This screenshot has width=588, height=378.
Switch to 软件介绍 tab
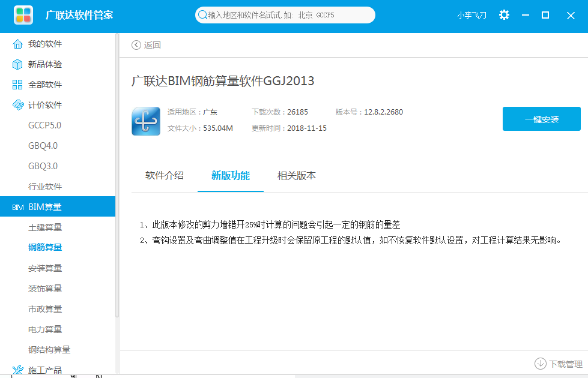(x=164, y=175)
